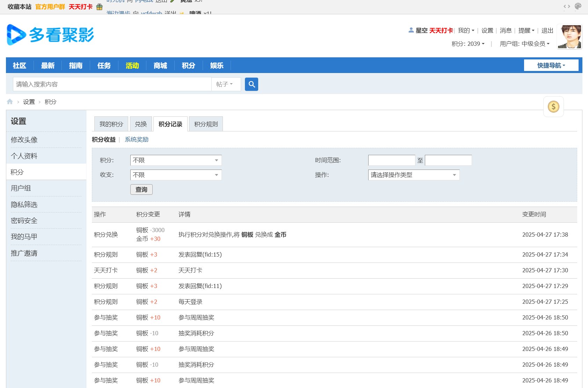Open the user avatar thumbnail
Viewport: 588px width, 388px height.
[x=569, y=37]
